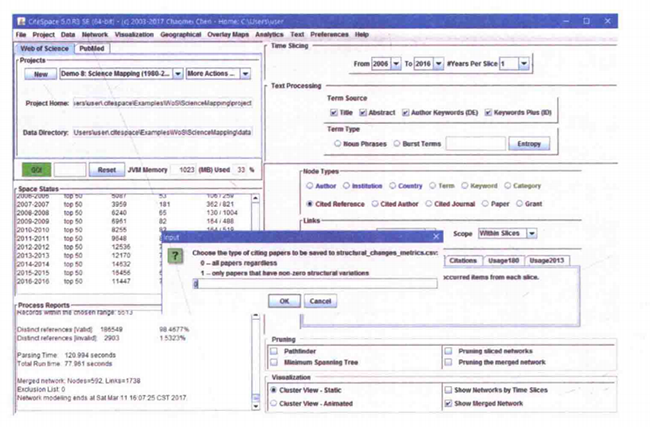Switch to the PubMed tab
This screenshot has height=427, width=650.
[x=92, y=47]
